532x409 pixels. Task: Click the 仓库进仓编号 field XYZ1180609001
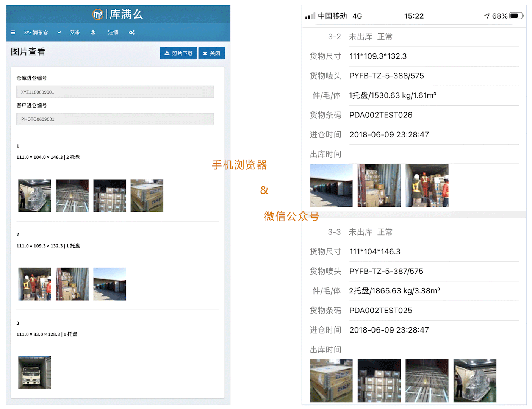(115, 92)
